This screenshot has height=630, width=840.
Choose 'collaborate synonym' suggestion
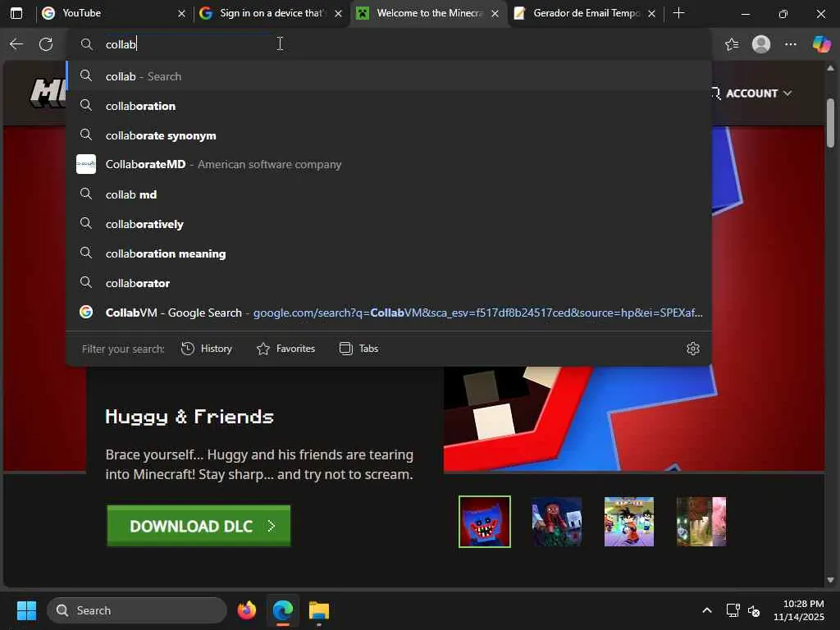(x=389, y=135)
